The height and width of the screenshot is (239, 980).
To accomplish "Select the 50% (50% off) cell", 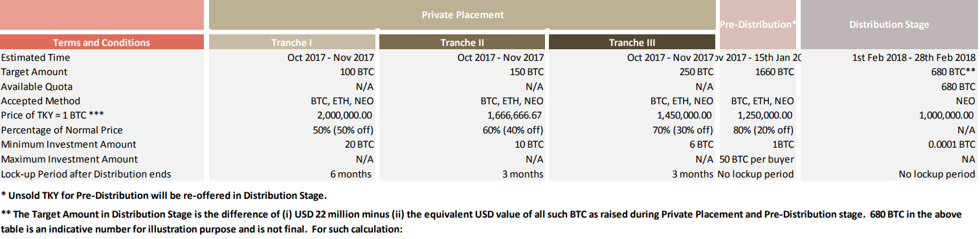I will [341, 130].
